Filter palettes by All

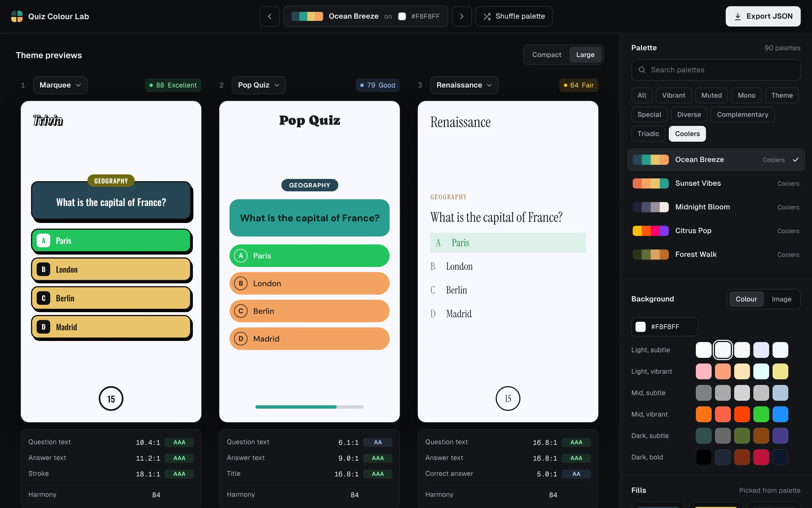(x=641, y=95)
